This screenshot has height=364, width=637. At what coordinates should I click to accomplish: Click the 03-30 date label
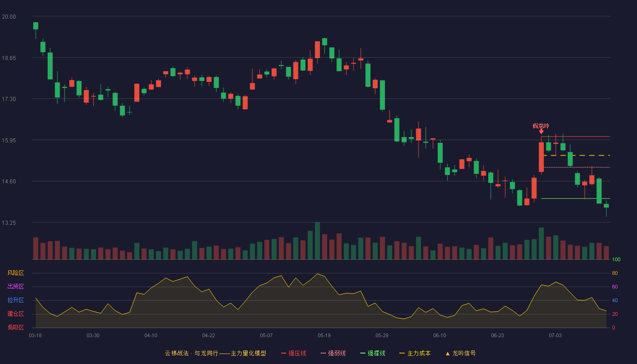click(93, 335)
